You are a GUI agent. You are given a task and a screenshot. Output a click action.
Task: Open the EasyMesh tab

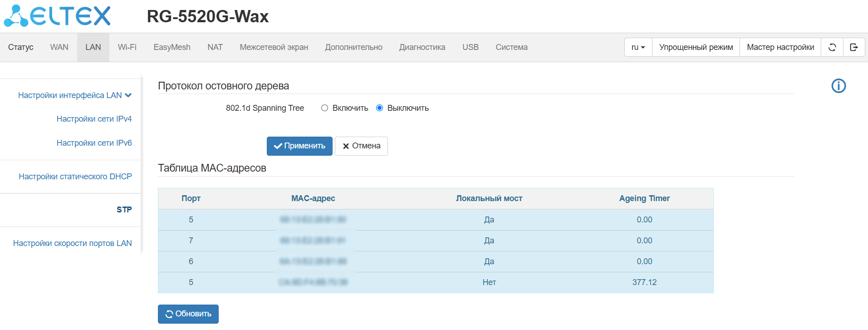point(172,47)
